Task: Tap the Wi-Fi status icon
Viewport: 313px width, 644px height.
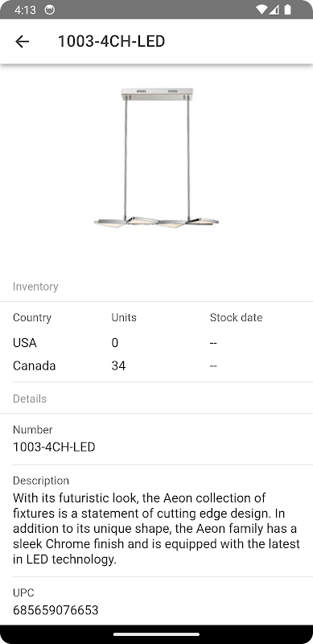Action: 261,10
